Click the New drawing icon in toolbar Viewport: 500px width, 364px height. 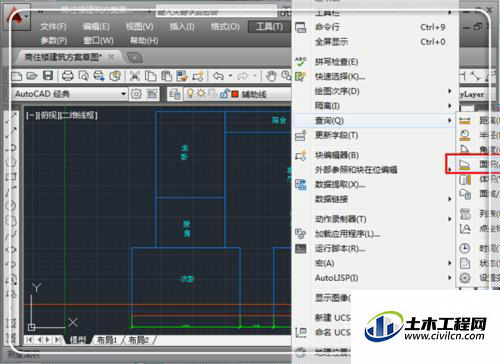[x=16, y=76]
